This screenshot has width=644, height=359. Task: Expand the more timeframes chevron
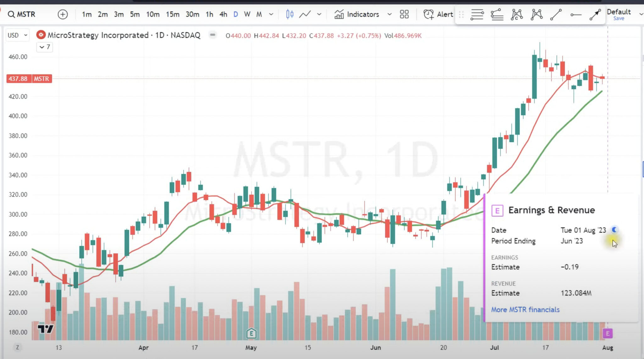[x=271, y=14]
